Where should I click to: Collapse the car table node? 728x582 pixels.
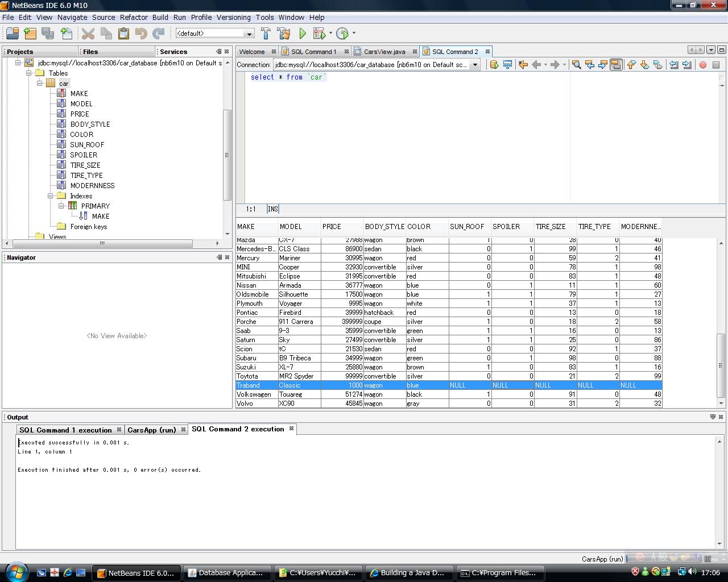click(40, 84)
